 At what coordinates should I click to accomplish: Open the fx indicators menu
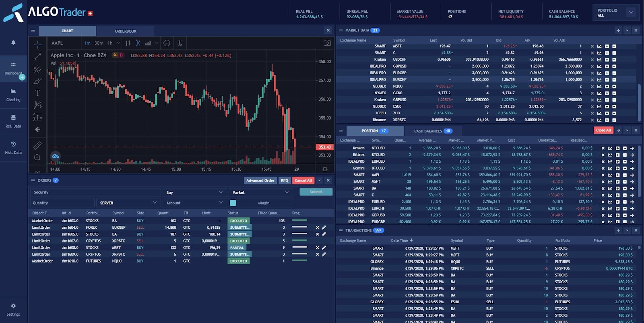pyautogui.click(x=180, y=43)
